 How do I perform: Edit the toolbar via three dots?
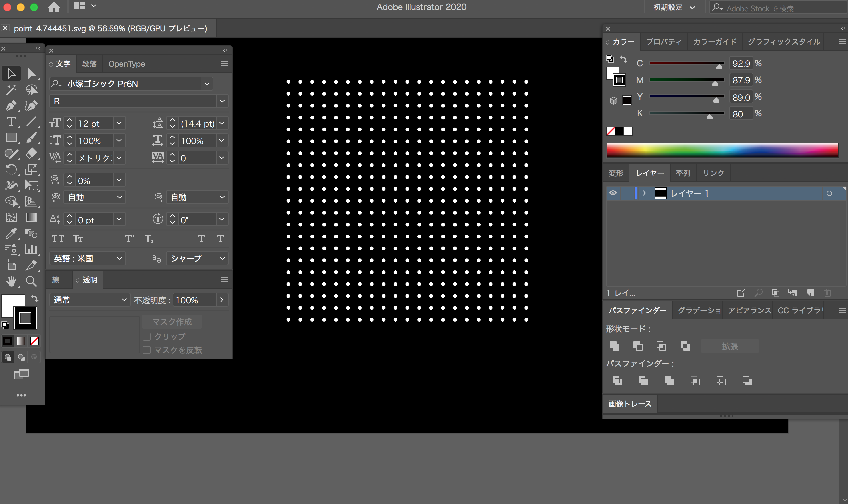tap(21, 395)
